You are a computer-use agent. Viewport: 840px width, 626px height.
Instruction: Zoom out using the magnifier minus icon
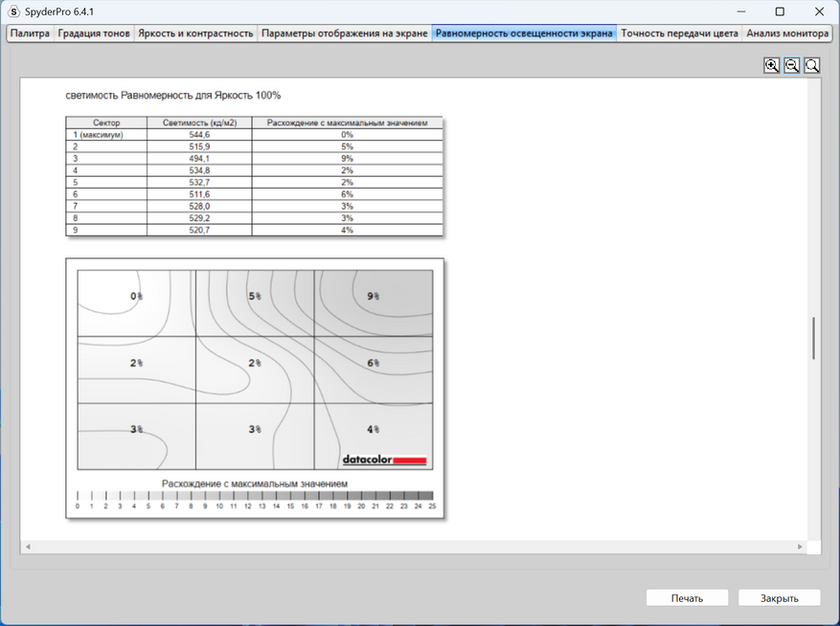click(x=792, y=66)
